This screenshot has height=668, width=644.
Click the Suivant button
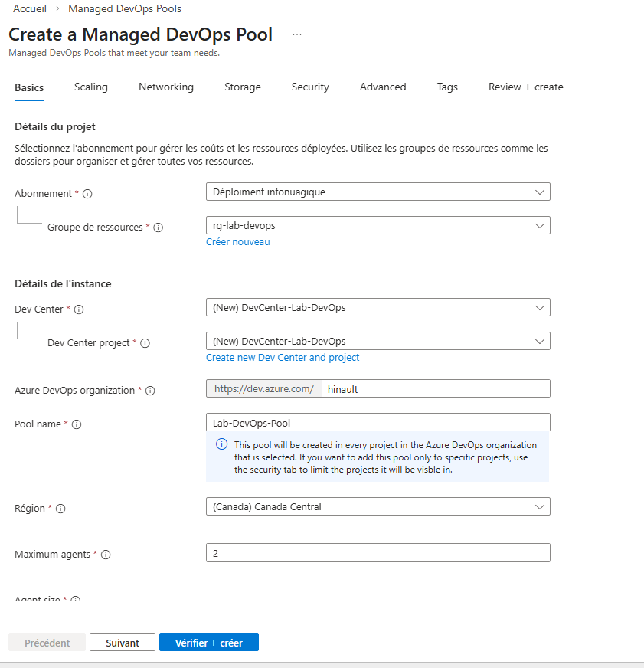[x=123, y=643]
